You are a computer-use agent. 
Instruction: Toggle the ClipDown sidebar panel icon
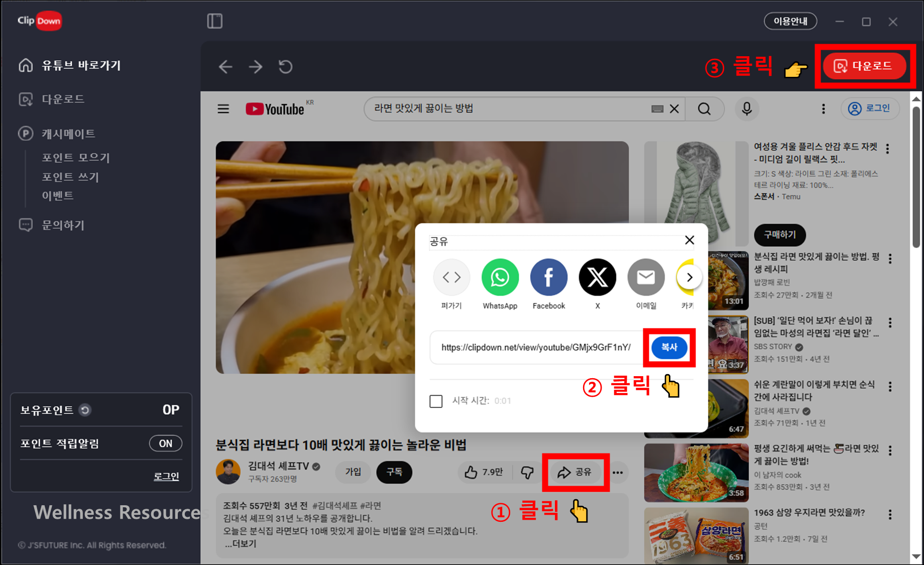[215, 21]
